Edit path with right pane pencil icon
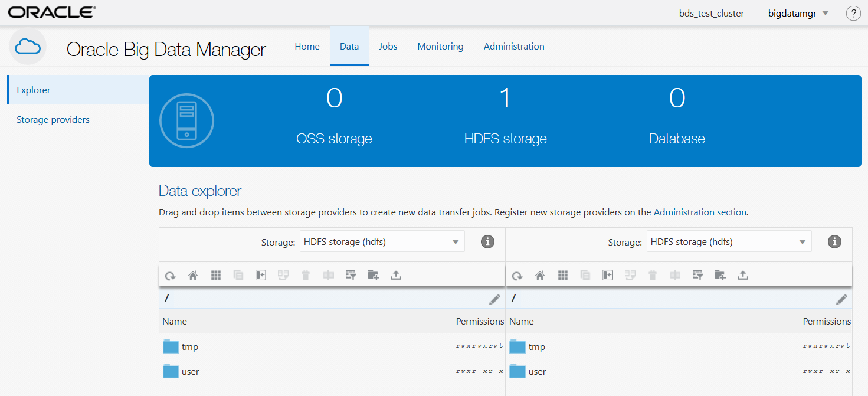Image resolution: width=868 pixels, height=396 pixels. coord(841,299)
